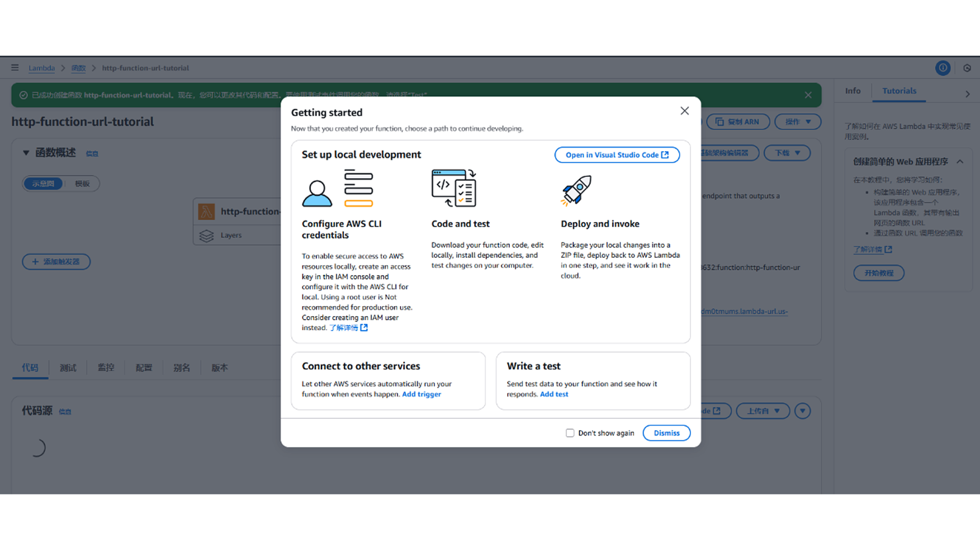The image size is (980, 550).
Task: Open the actions dropdown menu
Action: (798, 122)
